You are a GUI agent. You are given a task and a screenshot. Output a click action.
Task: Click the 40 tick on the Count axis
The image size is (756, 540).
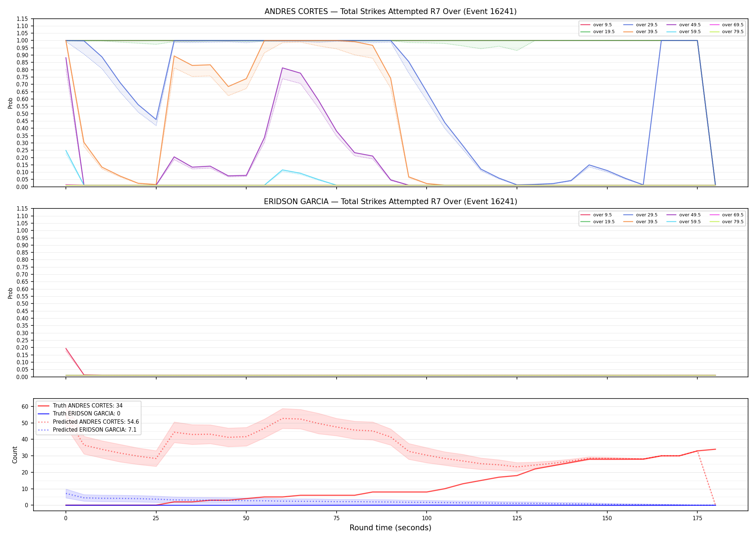point(25,440)
